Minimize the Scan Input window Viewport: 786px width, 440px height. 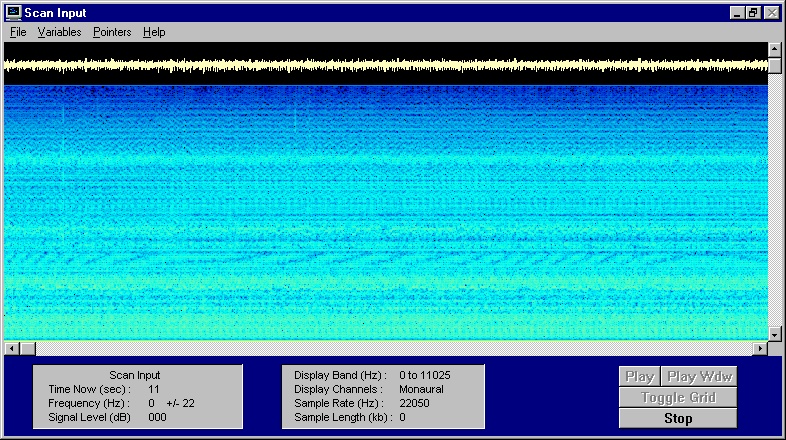(x=736, y=13)
